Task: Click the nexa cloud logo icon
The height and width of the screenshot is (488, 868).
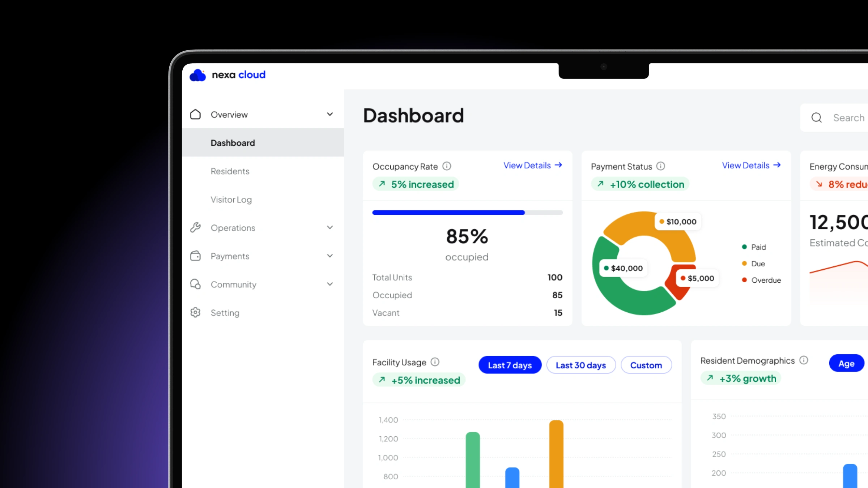Action: [x=197, y=75]
